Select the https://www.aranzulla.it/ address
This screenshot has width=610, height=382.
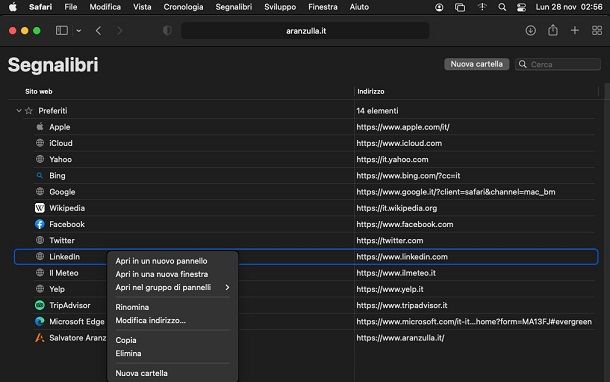tap(400, 338)
